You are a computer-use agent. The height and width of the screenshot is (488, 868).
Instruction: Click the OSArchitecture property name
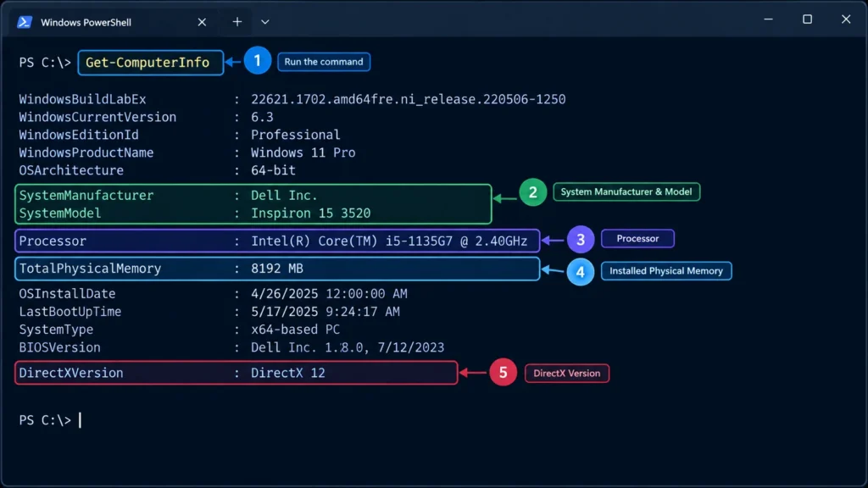[71, 170]
